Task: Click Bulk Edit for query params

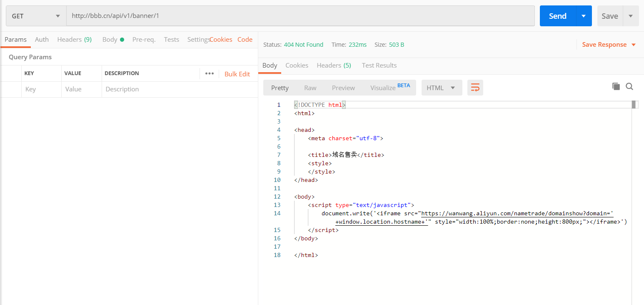Action: (x=237, y=74)
